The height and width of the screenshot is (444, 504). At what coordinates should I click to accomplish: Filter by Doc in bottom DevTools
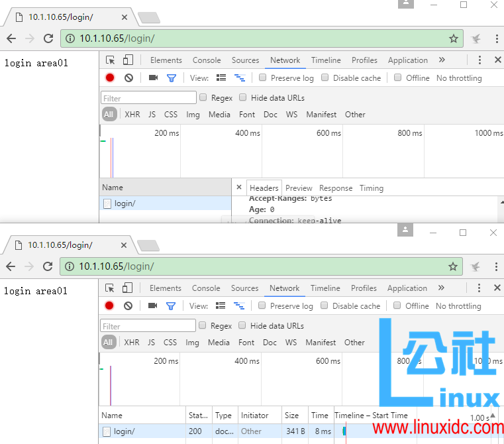(270, 343)
